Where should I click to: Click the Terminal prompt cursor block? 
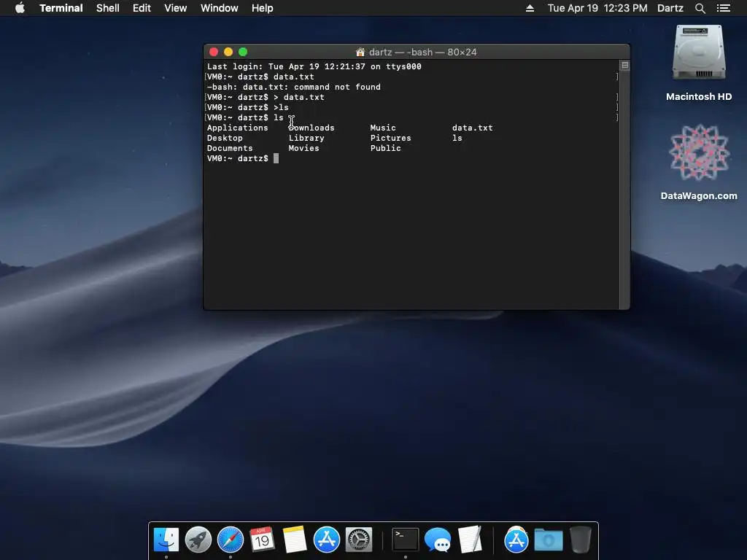point(276,158)
